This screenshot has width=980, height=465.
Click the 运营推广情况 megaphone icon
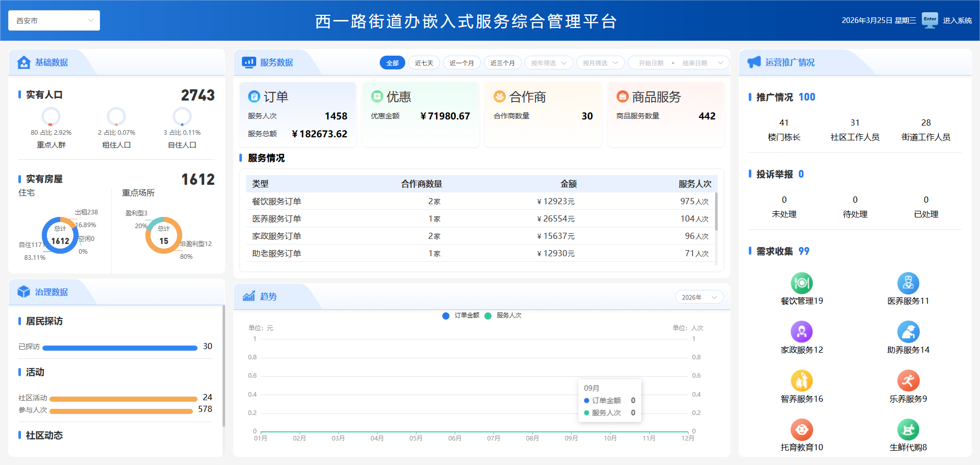click(x=754, y=62)
